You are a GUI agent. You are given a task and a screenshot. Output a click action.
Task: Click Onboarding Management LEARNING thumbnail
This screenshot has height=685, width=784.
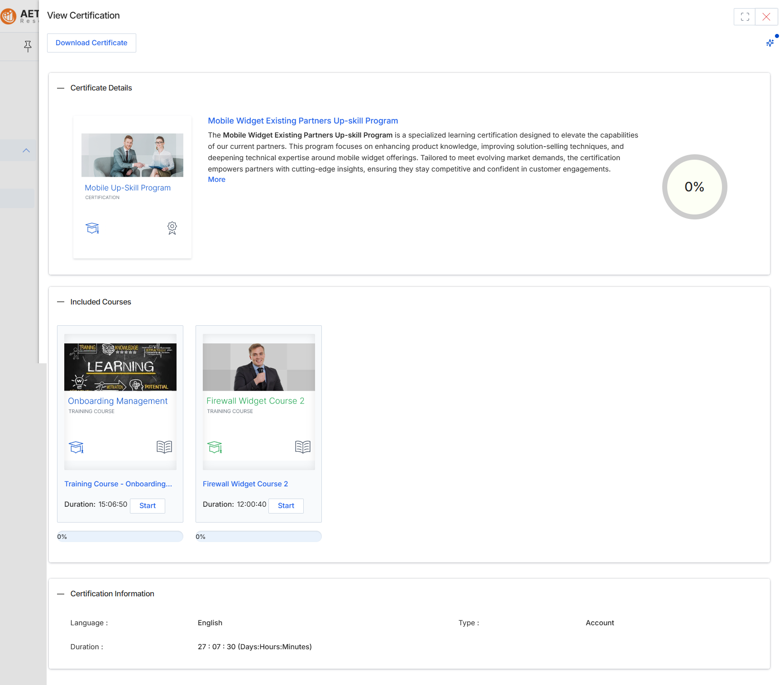coord(120,367)
